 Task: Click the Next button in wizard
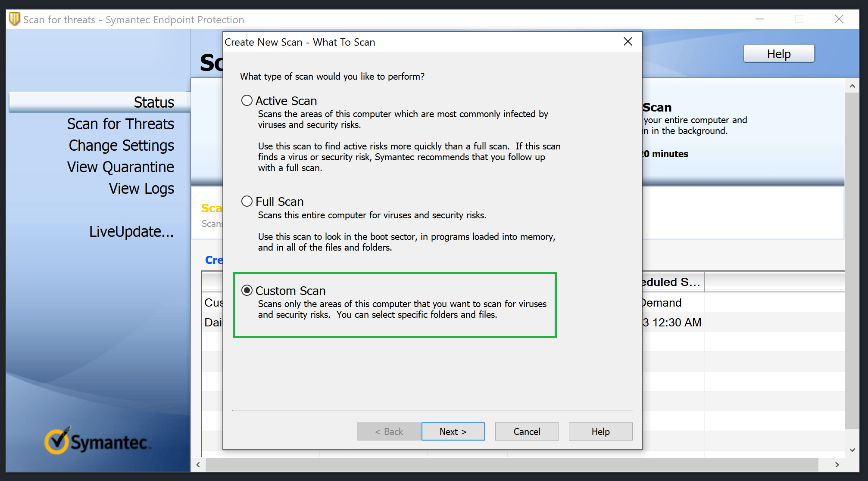[453, 431]
